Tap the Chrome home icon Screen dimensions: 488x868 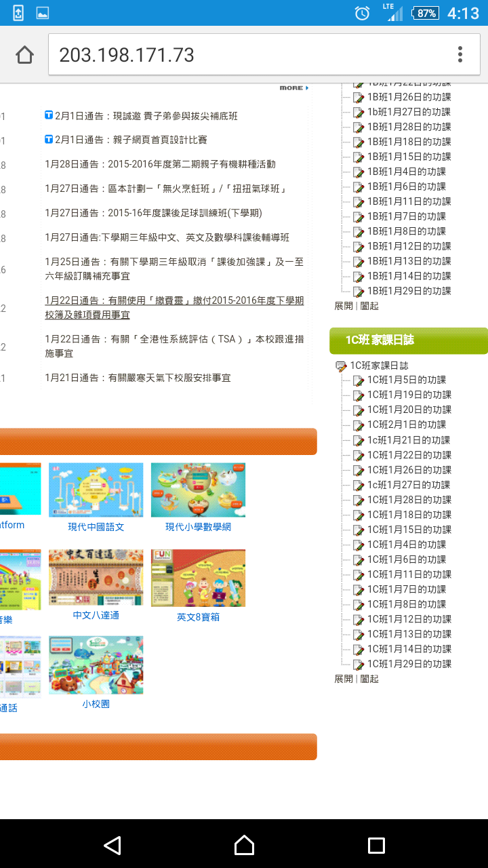coord(25,55)
